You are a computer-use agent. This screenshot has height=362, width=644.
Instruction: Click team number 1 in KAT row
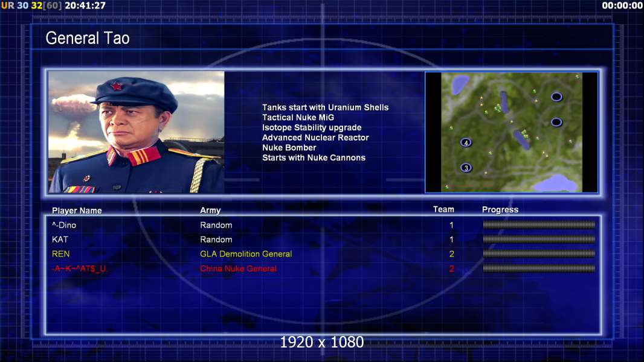coord(451,240)
